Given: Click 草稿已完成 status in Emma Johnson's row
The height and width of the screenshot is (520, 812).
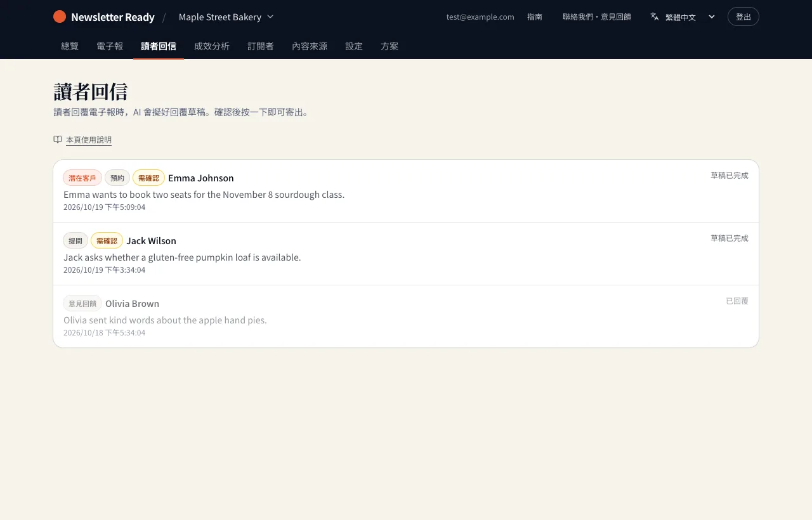Looking at the screenshot, I should [730, 176].
